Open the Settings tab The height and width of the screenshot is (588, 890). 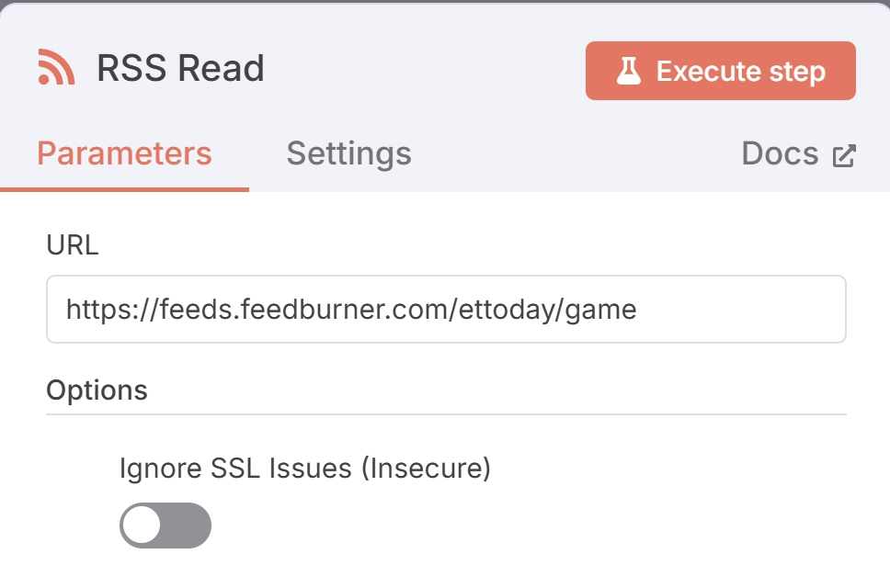348,153
